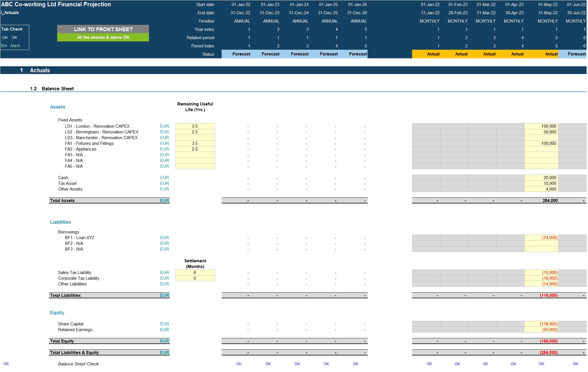588x372 pixels.
Task: Click the FA2 - Appliances row label
Action: point(80,149)
